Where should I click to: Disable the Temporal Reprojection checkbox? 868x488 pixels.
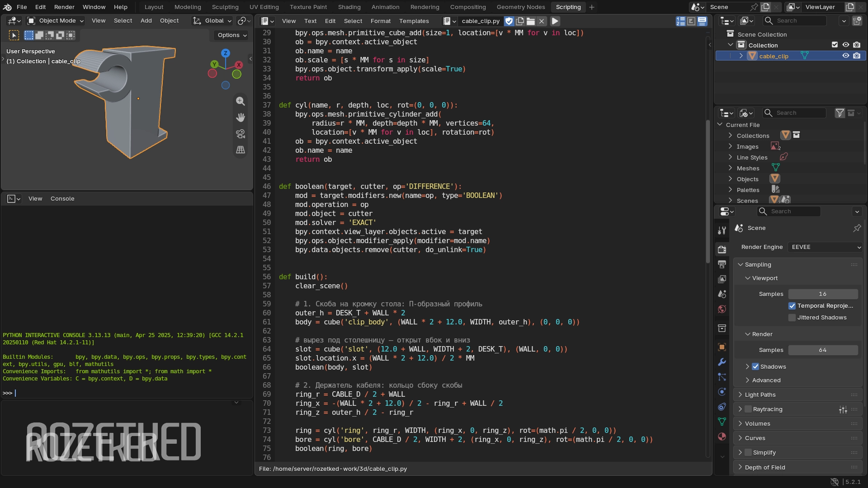point(792,306)
